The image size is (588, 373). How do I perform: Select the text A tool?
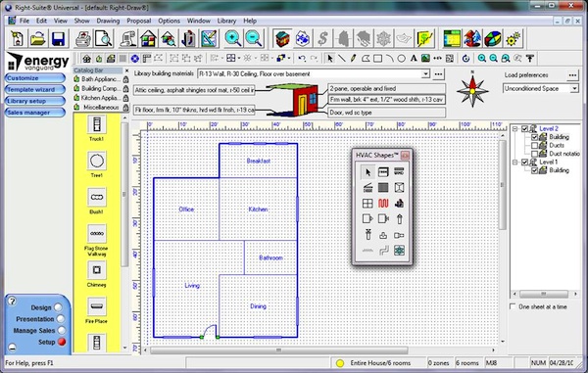(x=414, y=59)
